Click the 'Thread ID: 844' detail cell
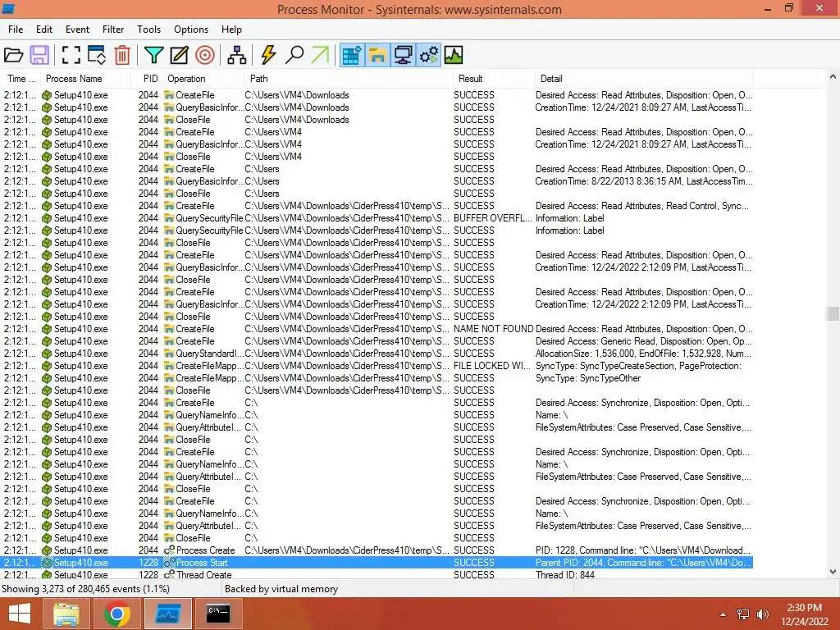The width and height of the screenshot is (840, 630). pos(564,574)
